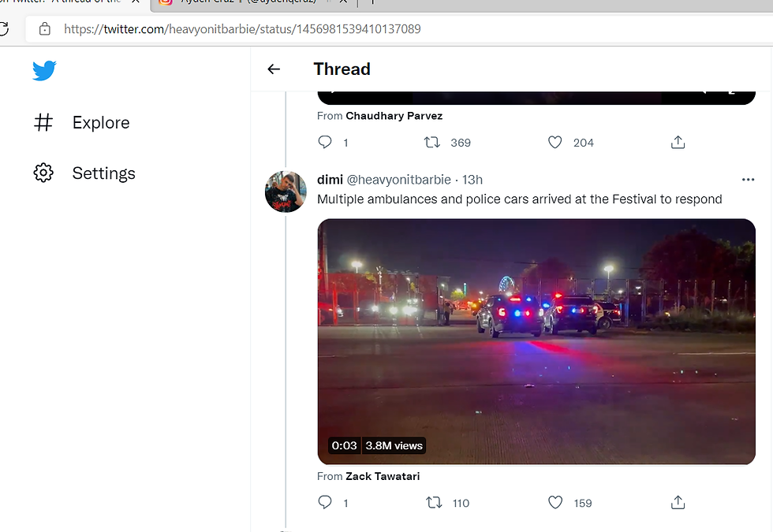
Task: Reply to the police cars tweet
Action: 325,503
